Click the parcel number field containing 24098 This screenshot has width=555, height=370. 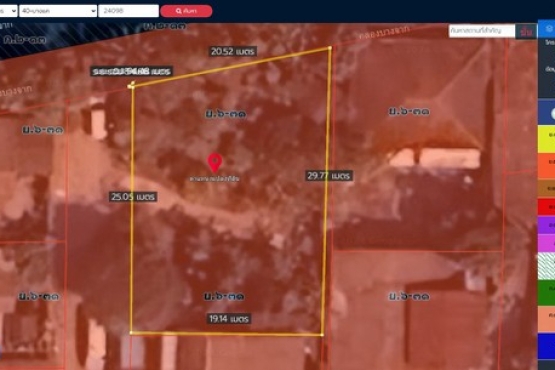coord(128,11)
